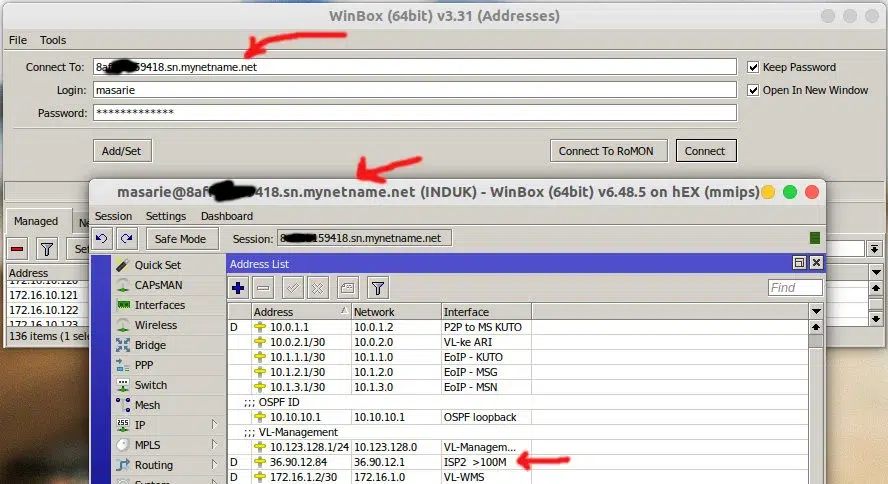This screenshot has width=888, height=484.
Task: Sort by Interface column header
Action: (x=486, y=312)
